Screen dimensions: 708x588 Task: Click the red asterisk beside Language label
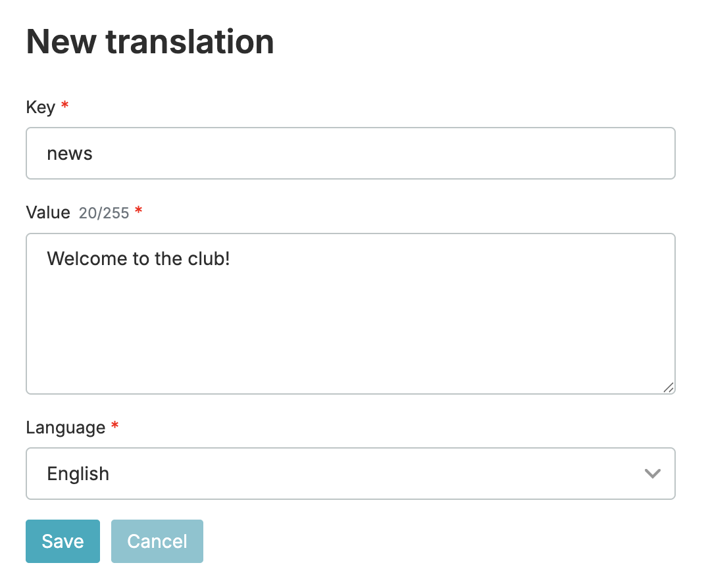click(115, 427)
